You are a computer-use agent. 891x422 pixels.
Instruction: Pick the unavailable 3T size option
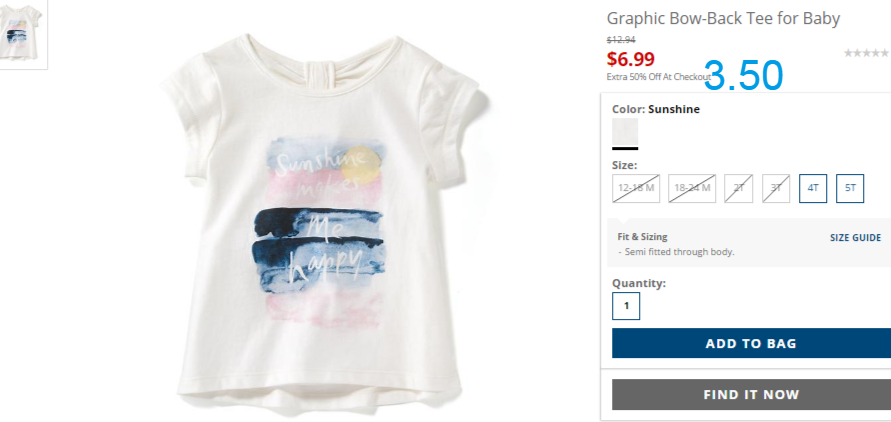pyautogui.click(x=776, y=189)
